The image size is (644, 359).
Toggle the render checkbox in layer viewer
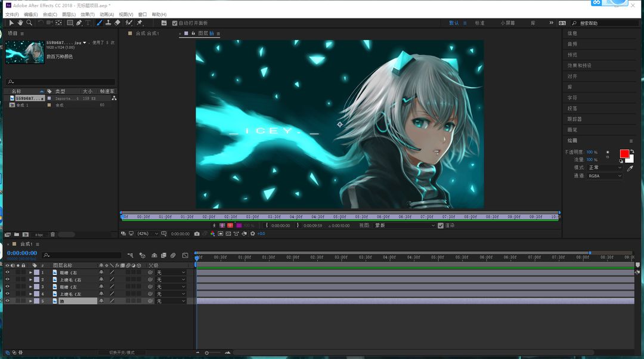(441, 225)
